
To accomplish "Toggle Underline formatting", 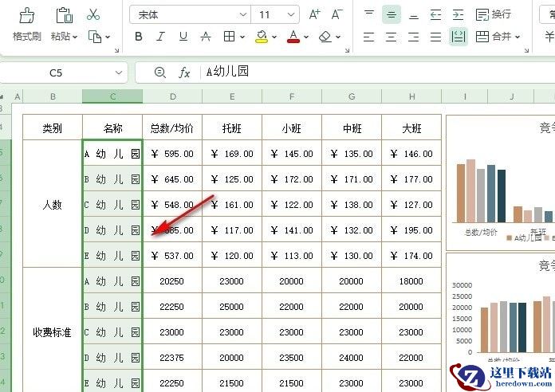I will tap(183, 37).
